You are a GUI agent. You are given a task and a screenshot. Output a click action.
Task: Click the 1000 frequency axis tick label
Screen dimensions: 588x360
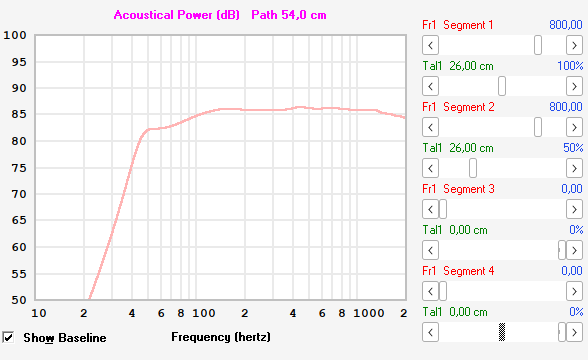pos(369,313)
